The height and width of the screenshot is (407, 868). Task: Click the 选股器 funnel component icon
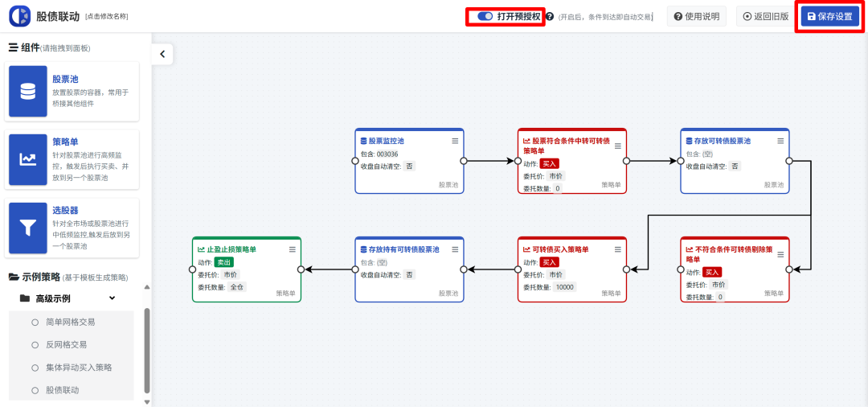tap(28, 228)
